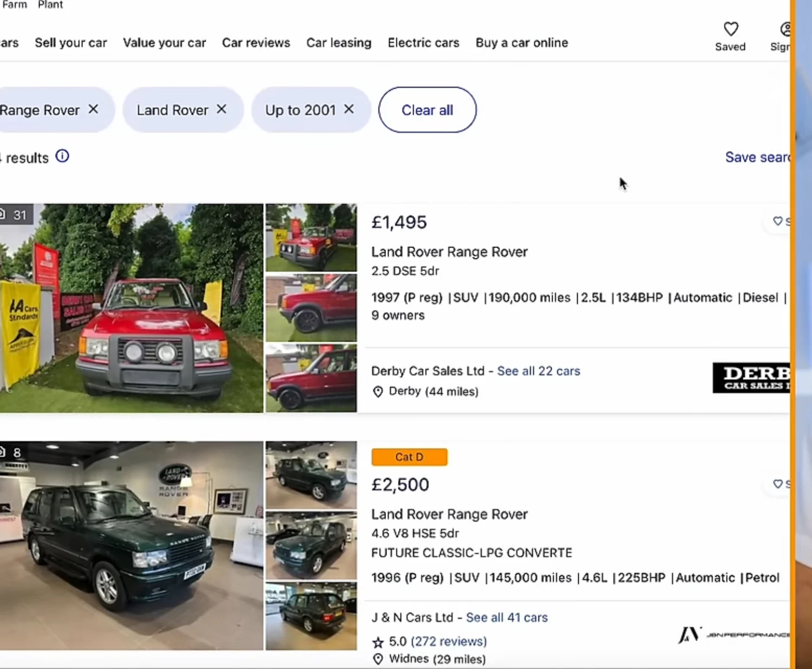Remove the Range Rover filter chip
The image size is (812, 669).
pyautogui.click(x=94, y=109)
